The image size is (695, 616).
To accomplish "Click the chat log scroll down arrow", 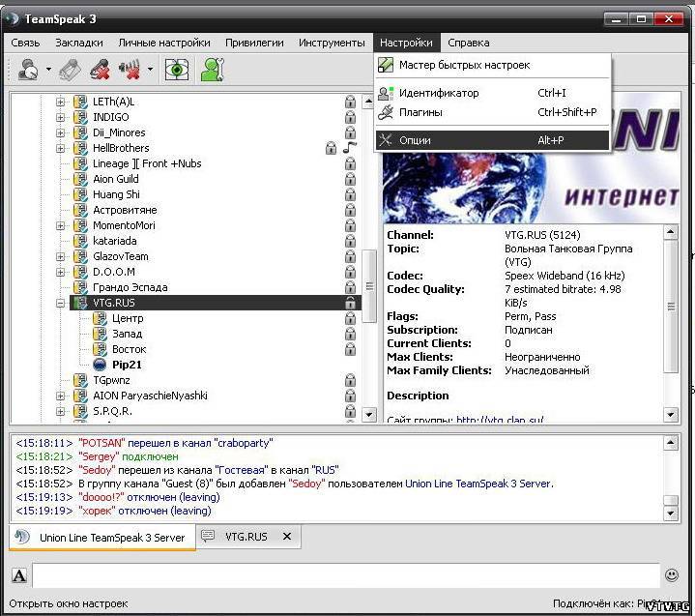I will tap(671, 513).
